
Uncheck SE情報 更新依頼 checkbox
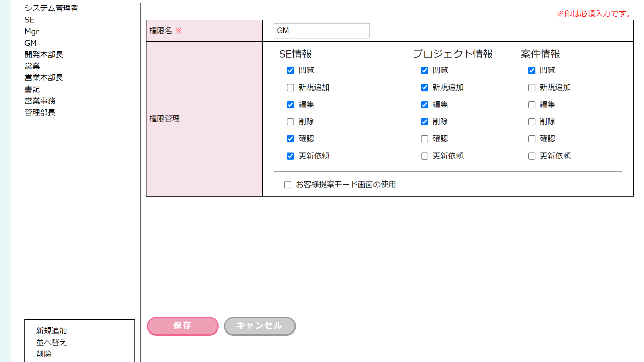click(290, 156)
